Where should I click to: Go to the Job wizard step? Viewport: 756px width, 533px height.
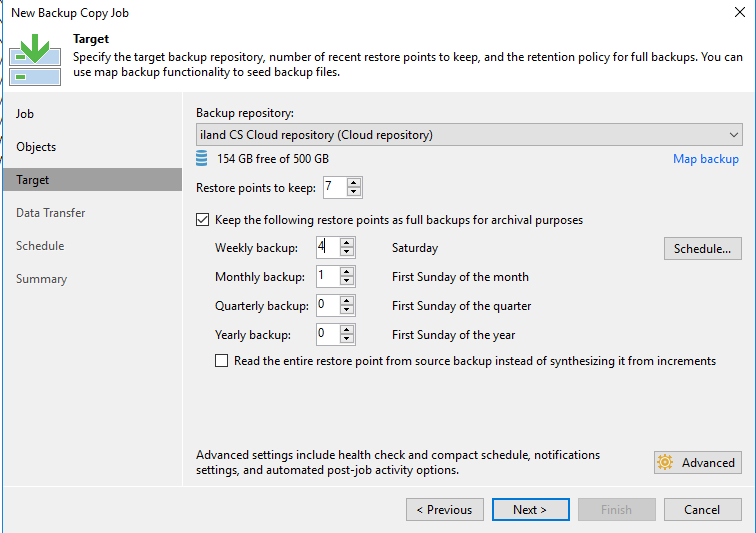click(25, 114)
